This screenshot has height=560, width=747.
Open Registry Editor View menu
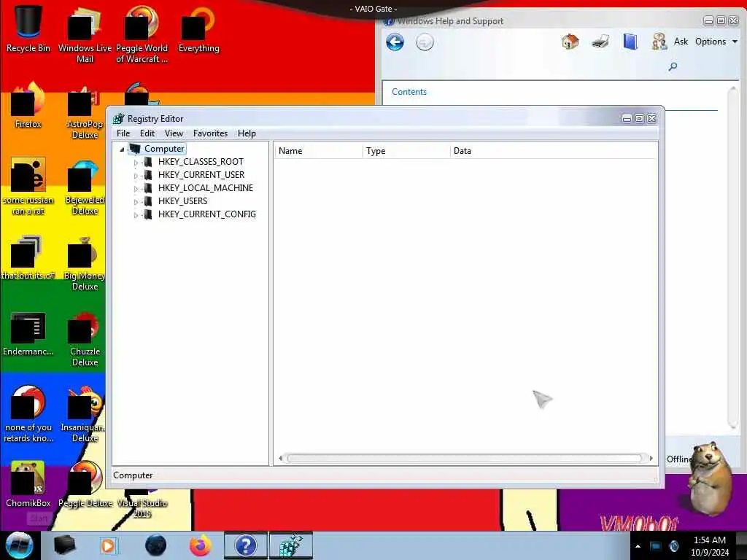pyautogui.click(x=174, y=133)
